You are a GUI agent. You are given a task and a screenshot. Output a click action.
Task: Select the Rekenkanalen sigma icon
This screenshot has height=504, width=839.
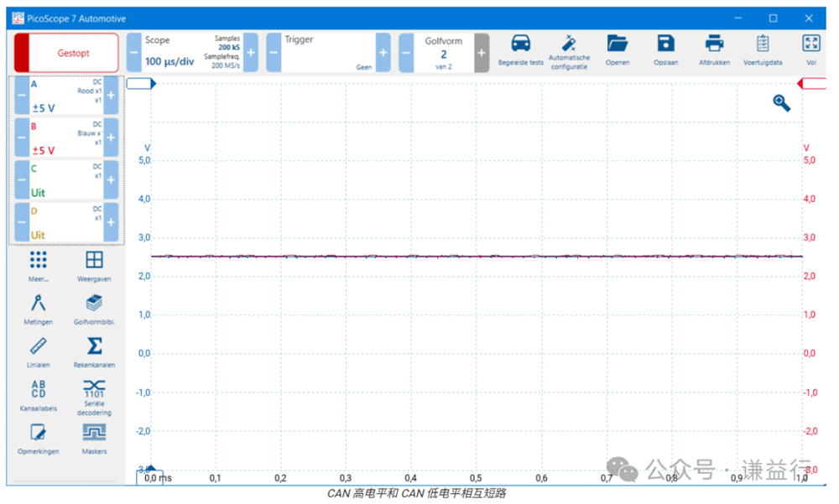[x=94, y=351]
